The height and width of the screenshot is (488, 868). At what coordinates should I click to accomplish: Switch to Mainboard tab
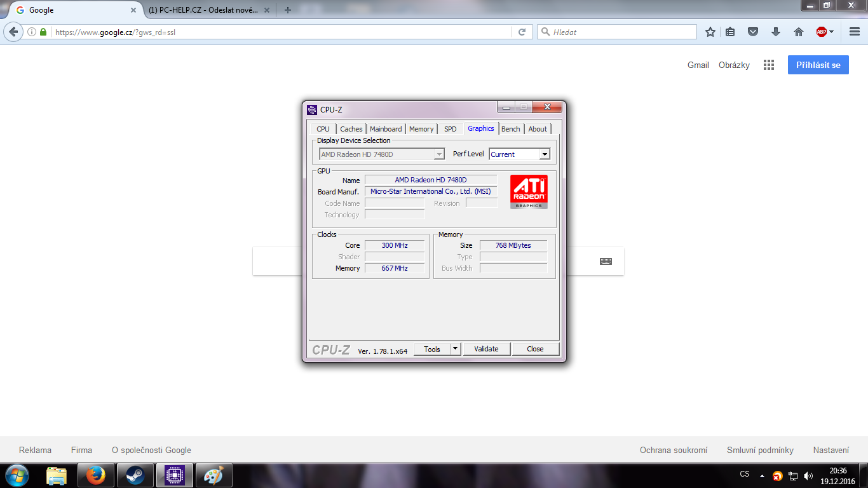click(x=386, y=129)
